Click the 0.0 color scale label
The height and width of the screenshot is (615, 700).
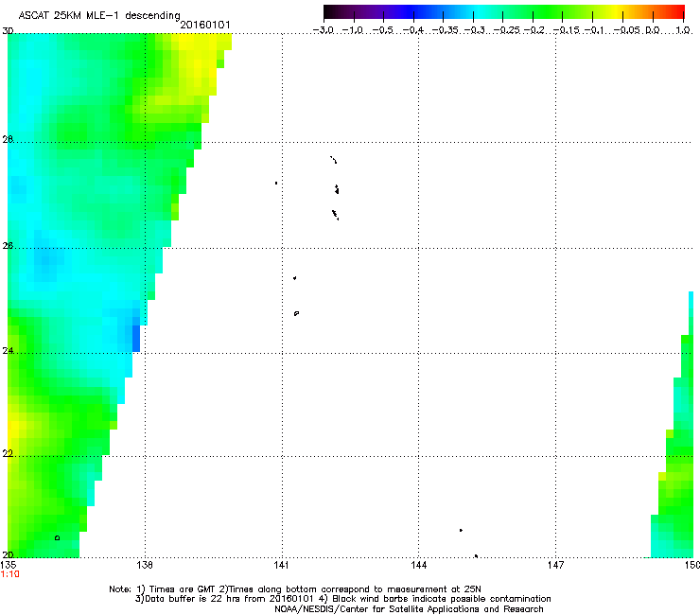653,30
